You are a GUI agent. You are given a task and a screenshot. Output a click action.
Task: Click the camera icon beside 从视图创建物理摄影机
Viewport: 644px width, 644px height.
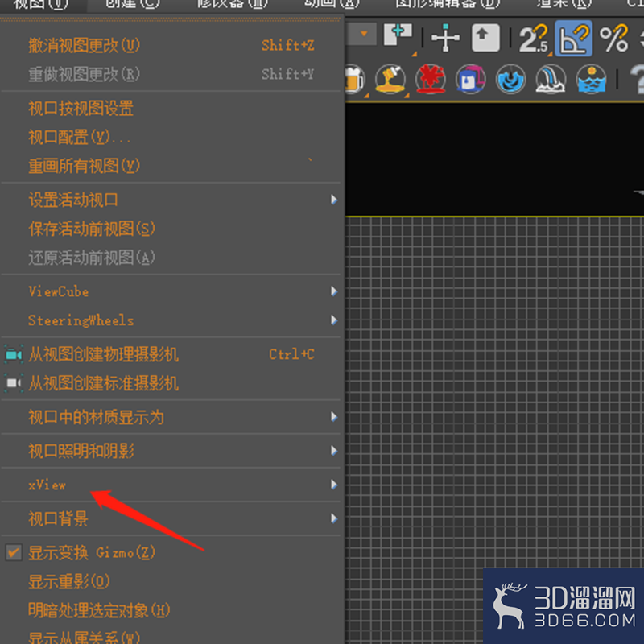pos(14,354)
